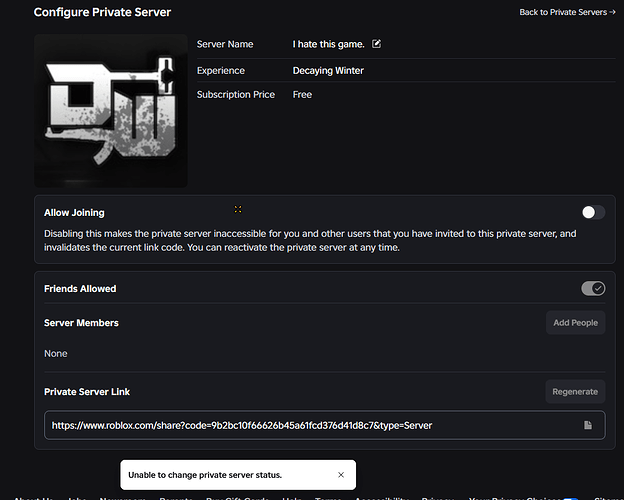Click the 'Private Server Link' label
Screen dimensions: 624x500
coord(87,392)
